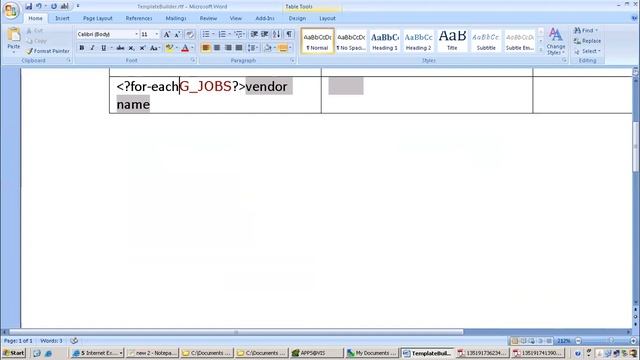640x360 pixels.
Task: Open the Change Case dropdown
Action: tap(154, 48)
